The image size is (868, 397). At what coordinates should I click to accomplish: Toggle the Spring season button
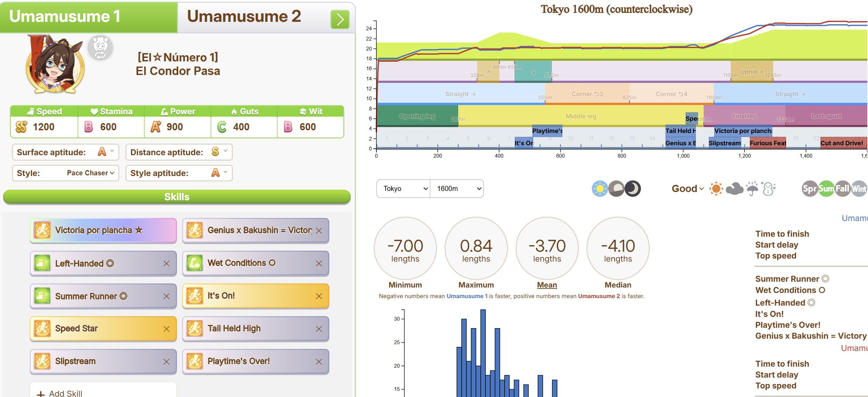click(809, 189)
